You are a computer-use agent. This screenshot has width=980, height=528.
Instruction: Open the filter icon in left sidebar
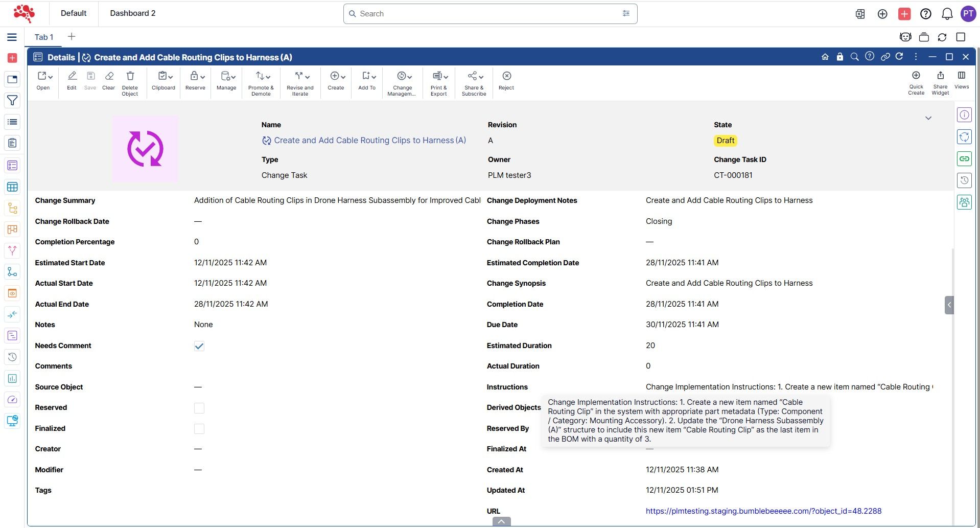click(x=12, y=101)
